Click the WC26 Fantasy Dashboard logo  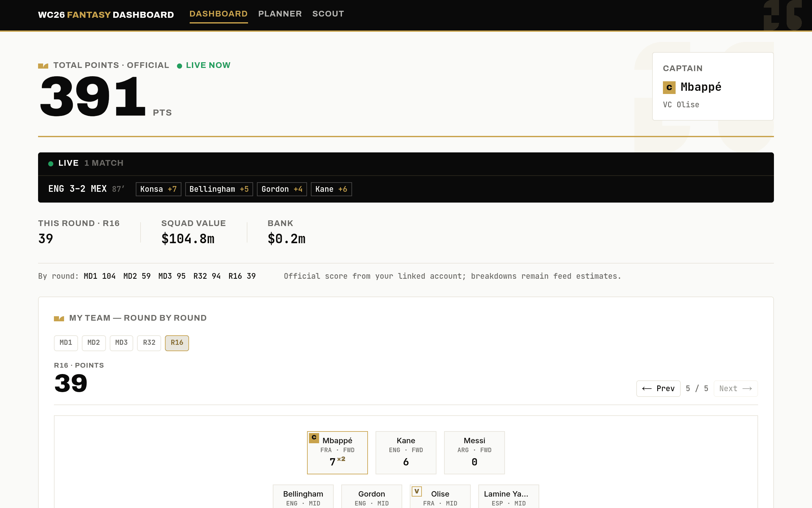(106, 15)
